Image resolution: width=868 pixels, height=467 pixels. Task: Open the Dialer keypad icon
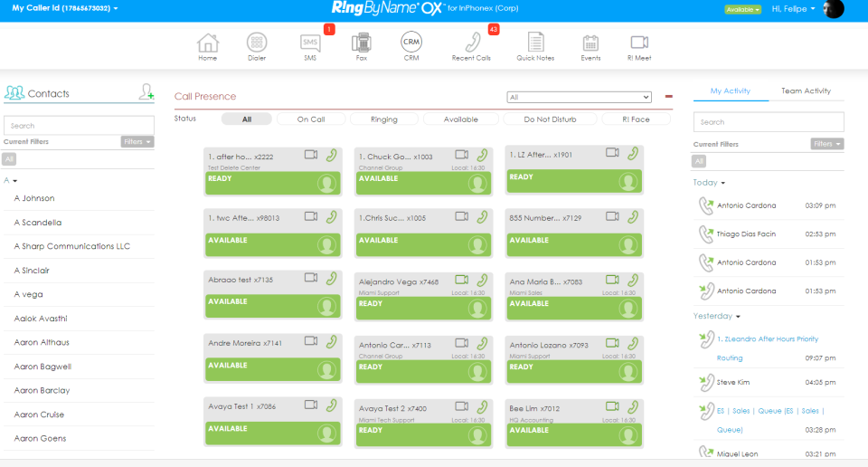coord(256,43)
